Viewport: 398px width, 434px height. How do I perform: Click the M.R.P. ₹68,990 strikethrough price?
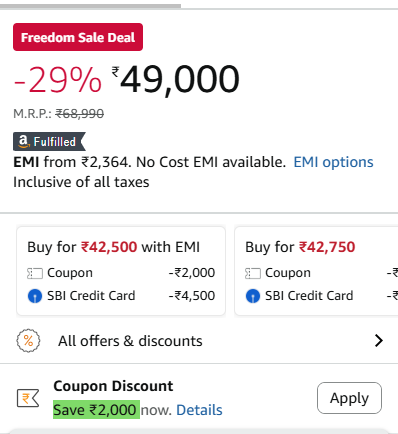tap(59, 114)
